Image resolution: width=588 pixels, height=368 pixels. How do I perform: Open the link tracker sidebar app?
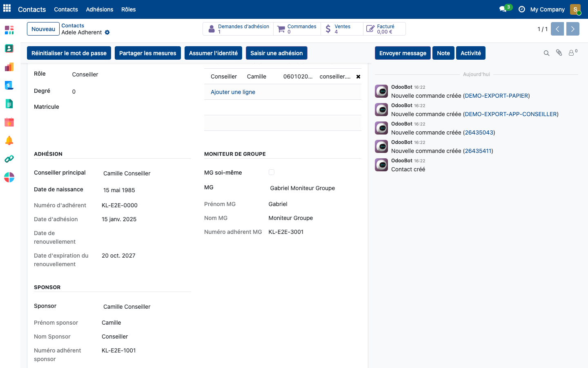pos(9,159)
